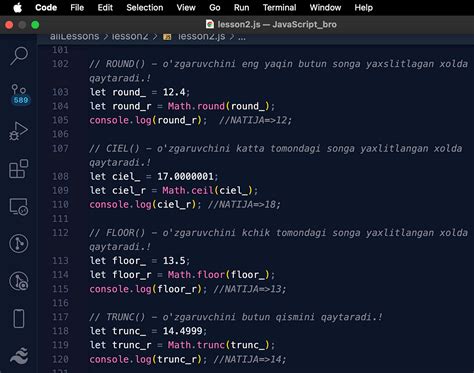Open the Tailwind wave icon in activity bar

click(19, 356)
